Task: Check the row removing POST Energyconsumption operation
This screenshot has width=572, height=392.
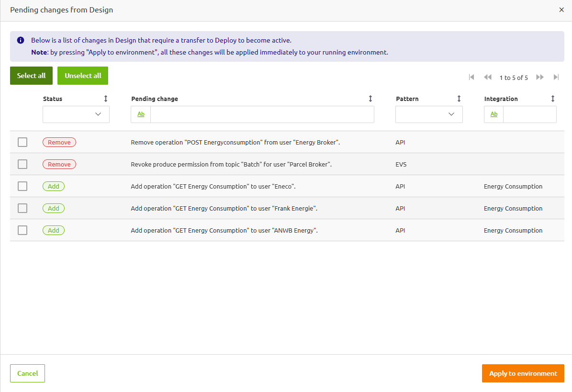Action: tap(22, 142)
